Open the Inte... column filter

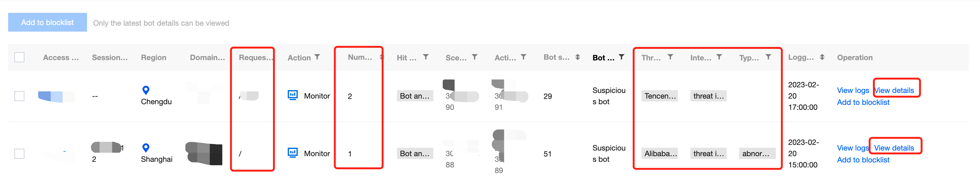(719, 57)
